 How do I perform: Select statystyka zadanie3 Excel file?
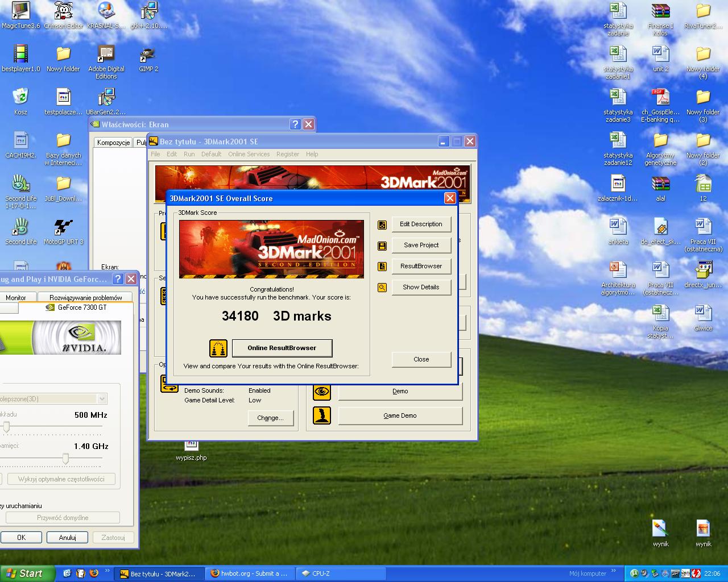click(618, 106)
